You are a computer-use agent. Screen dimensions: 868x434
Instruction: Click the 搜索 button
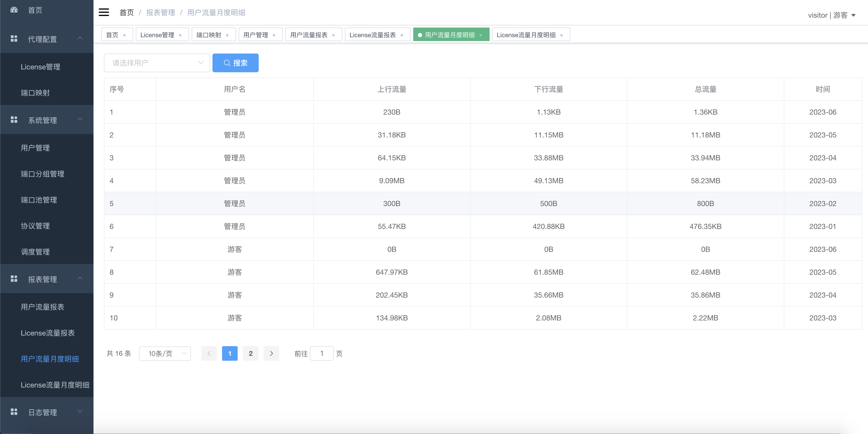236,63
